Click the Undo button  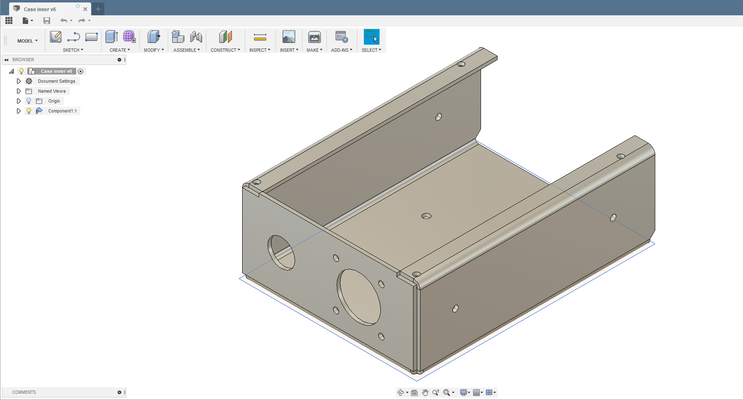64,20
